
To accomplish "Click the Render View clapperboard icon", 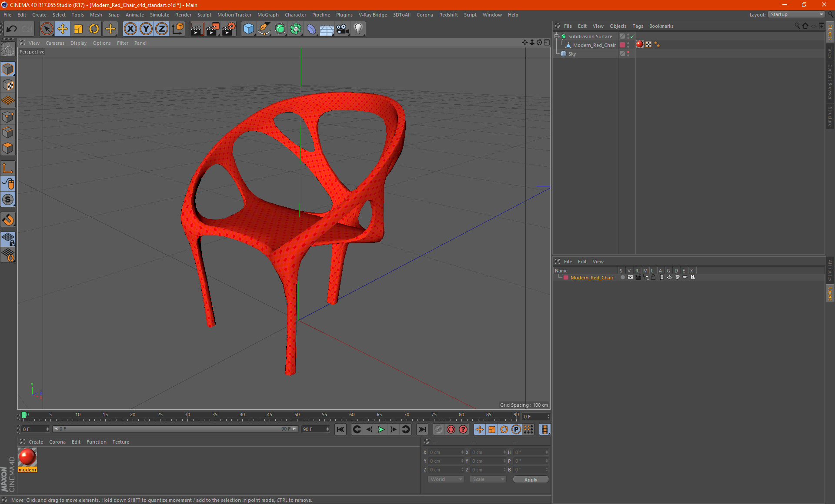I will pyautogui.click(x=197, y=29).
